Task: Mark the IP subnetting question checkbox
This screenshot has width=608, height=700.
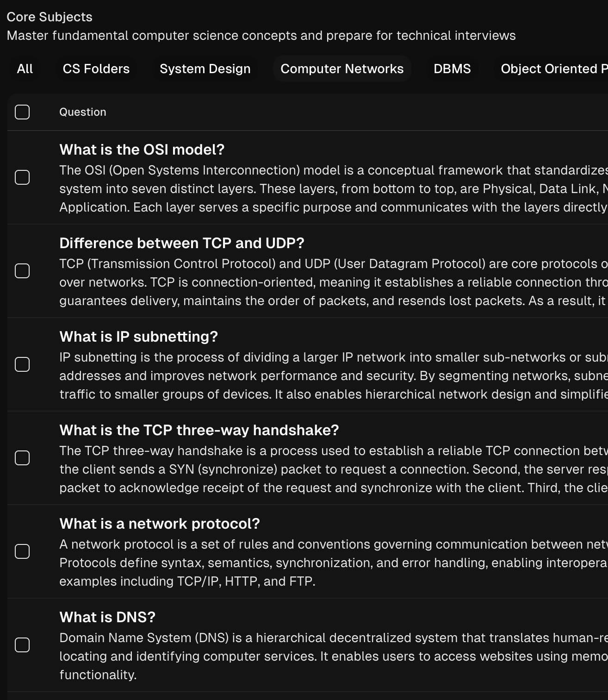Action: coord(22,364)
